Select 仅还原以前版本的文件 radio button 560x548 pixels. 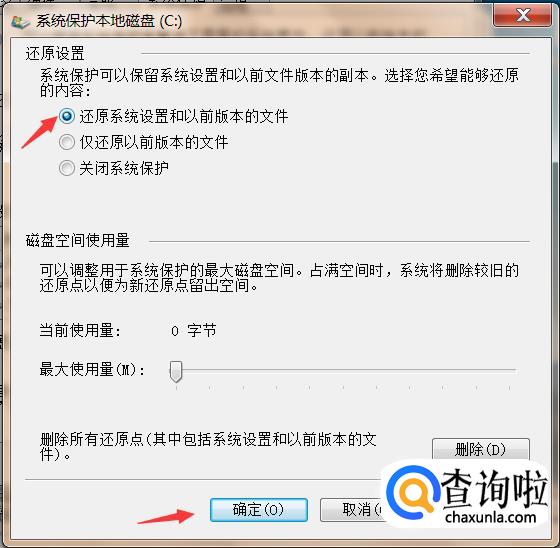tap(67, 142)
